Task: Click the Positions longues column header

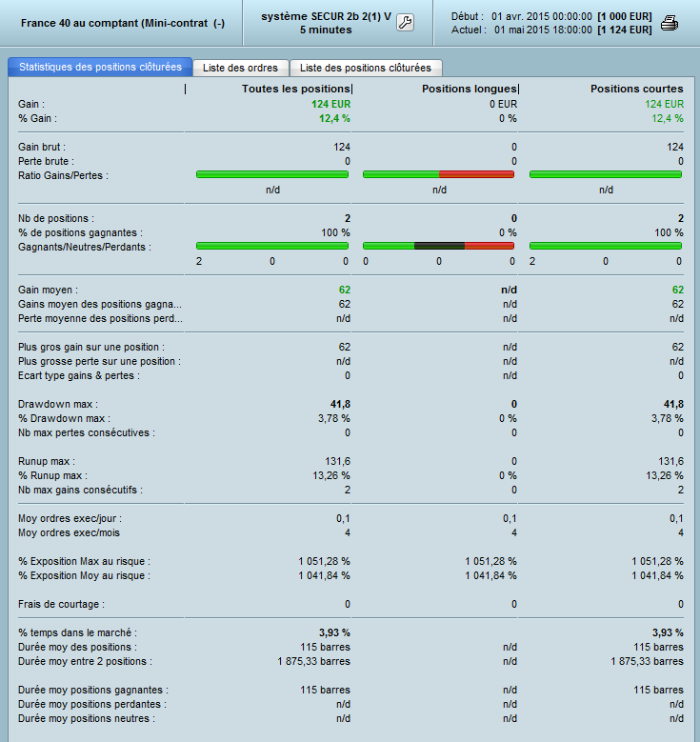Action: coord(469,89)
